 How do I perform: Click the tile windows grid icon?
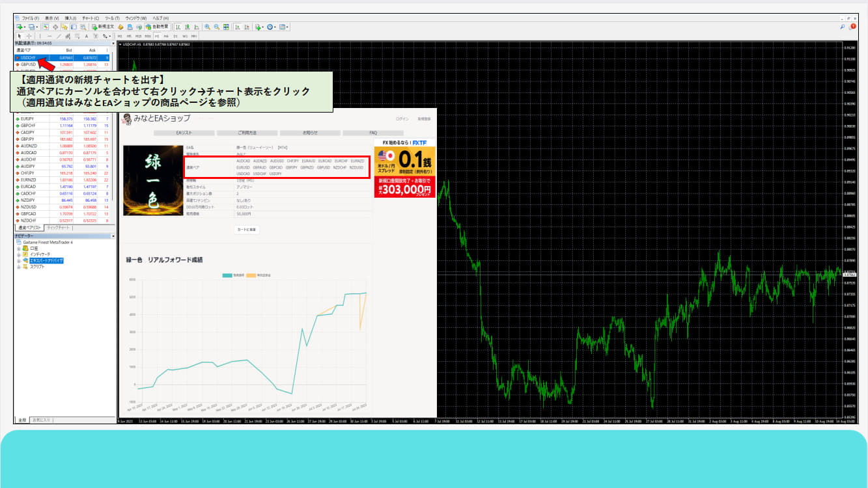click(226, 27)
